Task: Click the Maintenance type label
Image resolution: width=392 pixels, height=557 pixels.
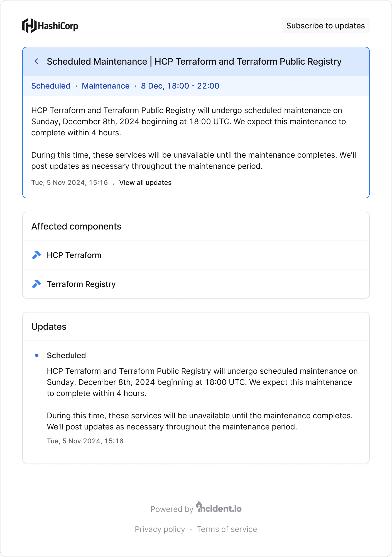Action: pos(106,86)
